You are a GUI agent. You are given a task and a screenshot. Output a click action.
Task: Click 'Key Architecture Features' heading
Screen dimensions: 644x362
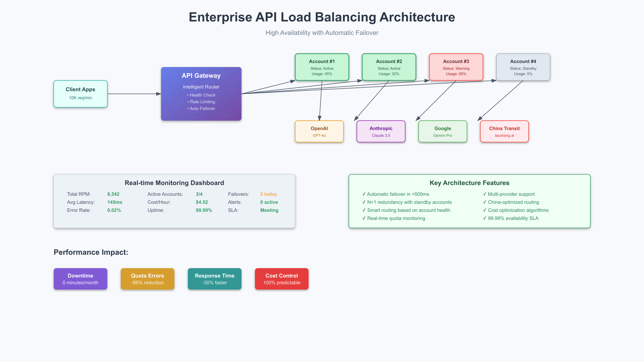pos(470,183)
